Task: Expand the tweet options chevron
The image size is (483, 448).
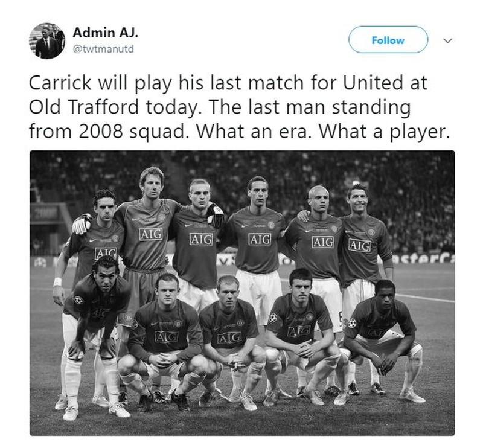Action: (447, 40)
